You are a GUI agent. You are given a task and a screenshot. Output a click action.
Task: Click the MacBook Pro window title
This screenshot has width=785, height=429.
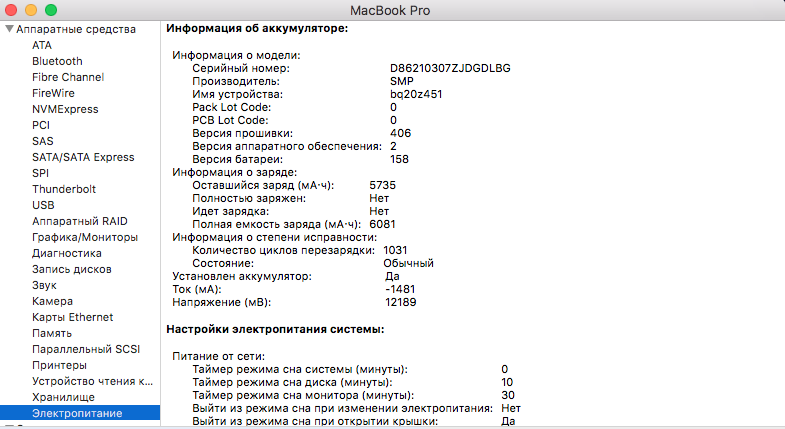(x=390, y=11)
